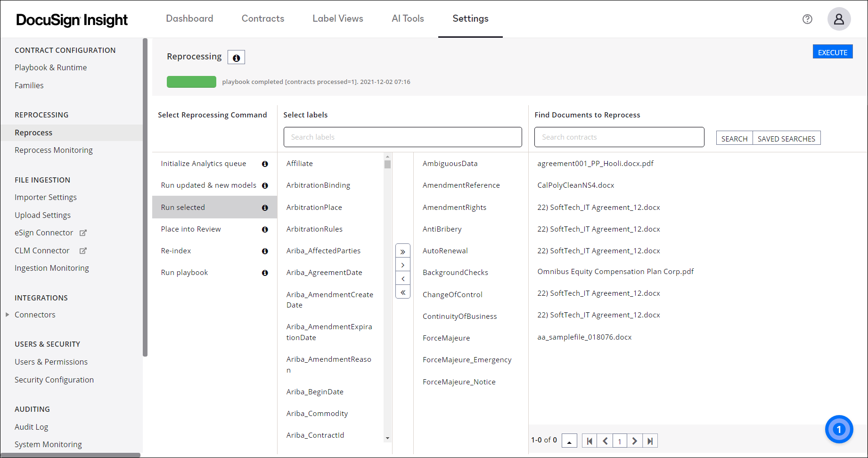
Task: Click info icon beside Initialize Analytics queue
Action: pos(265,164)
